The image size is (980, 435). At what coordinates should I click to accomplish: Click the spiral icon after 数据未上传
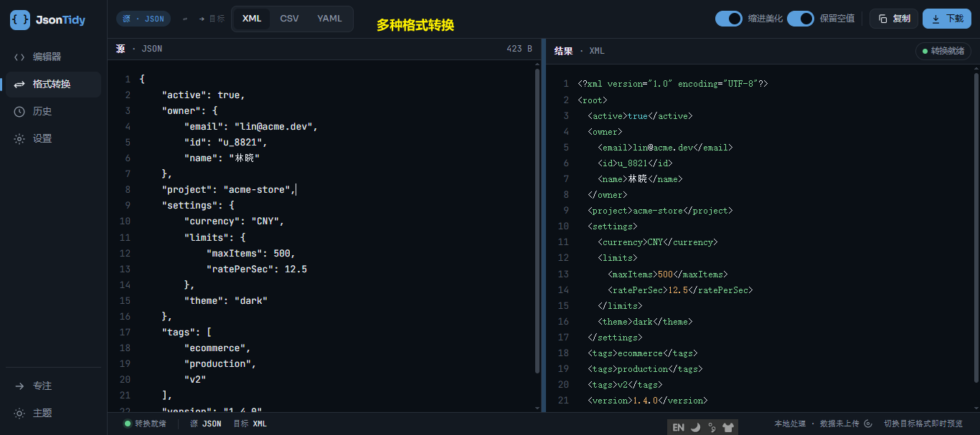pyautogui.click(x=867, y=424)
